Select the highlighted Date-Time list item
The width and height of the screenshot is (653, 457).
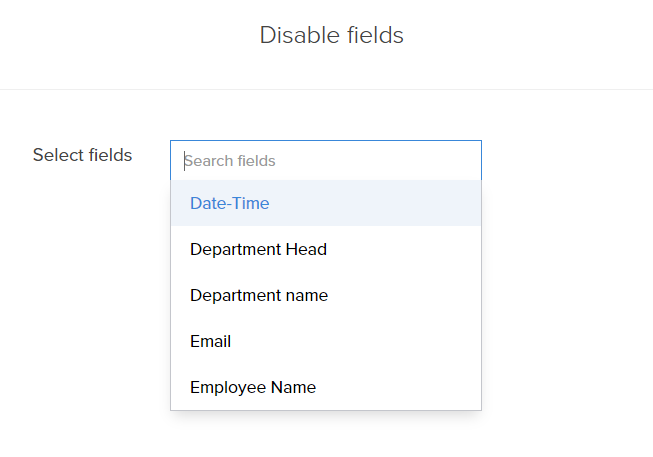pos(230,203)
